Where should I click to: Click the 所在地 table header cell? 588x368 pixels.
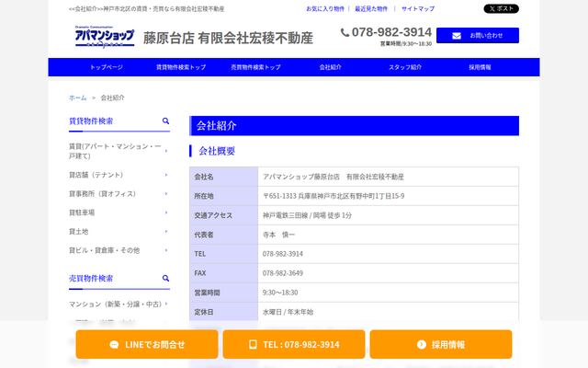[x=223, y=196]
